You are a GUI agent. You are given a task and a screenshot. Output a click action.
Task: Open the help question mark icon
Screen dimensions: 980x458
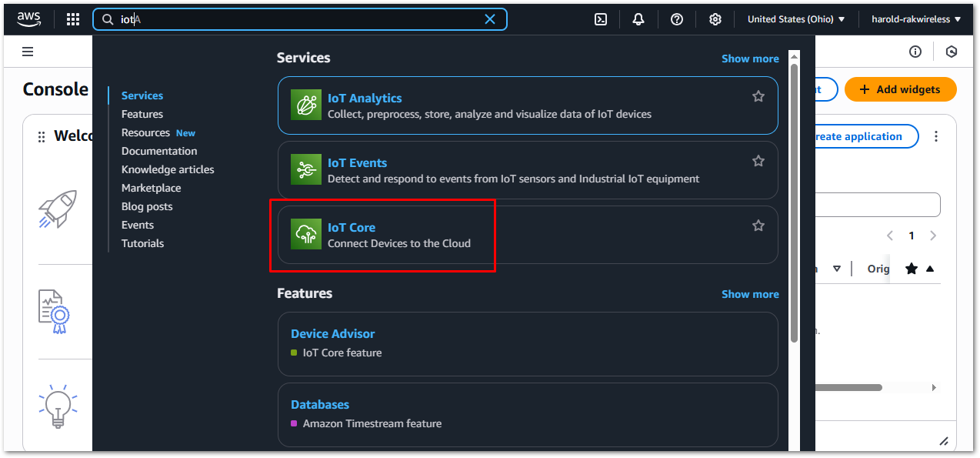(x=676, y=18)
